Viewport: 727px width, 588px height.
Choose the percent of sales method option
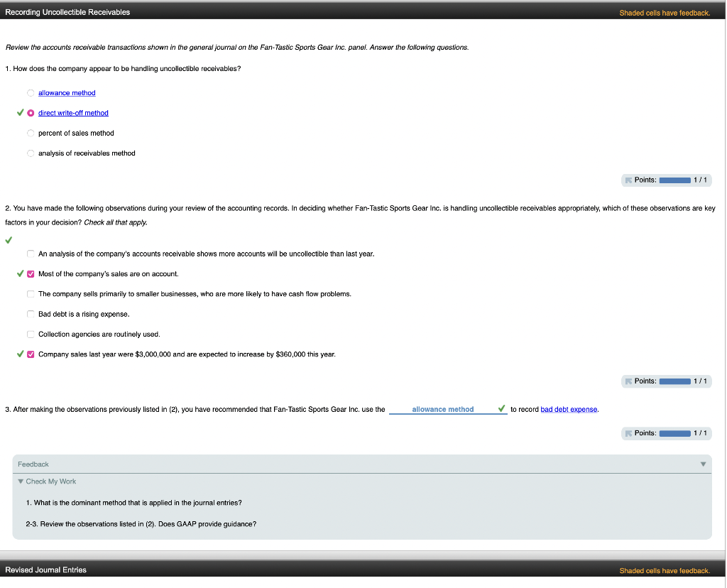31,133
